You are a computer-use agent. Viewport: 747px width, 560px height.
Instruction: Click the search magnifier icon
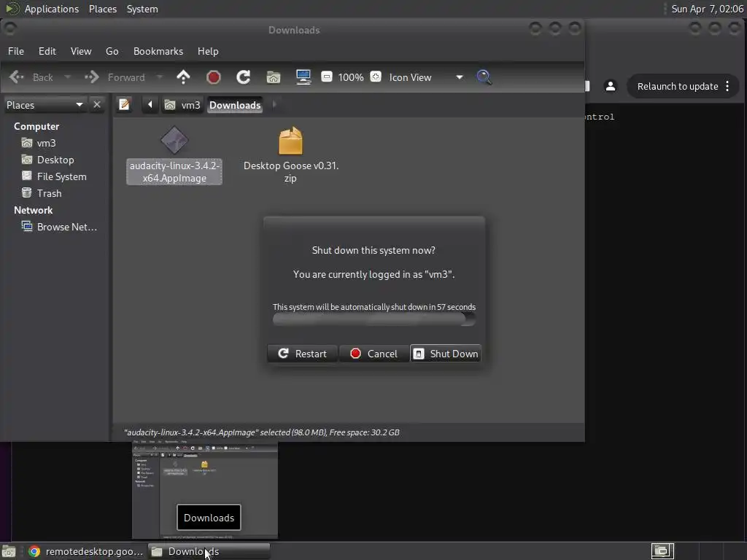484,77
